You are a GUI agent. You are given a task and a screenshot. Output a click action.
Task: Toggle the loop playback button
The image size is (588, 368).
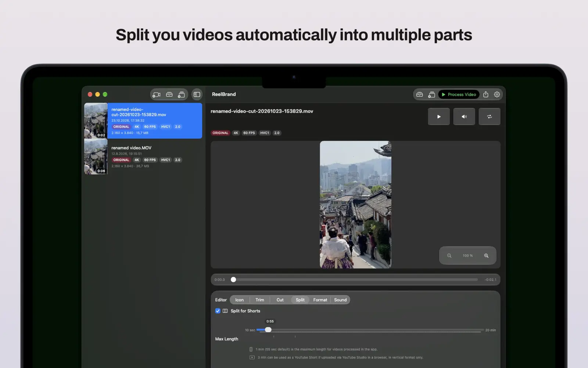click(x=490, y=117)
